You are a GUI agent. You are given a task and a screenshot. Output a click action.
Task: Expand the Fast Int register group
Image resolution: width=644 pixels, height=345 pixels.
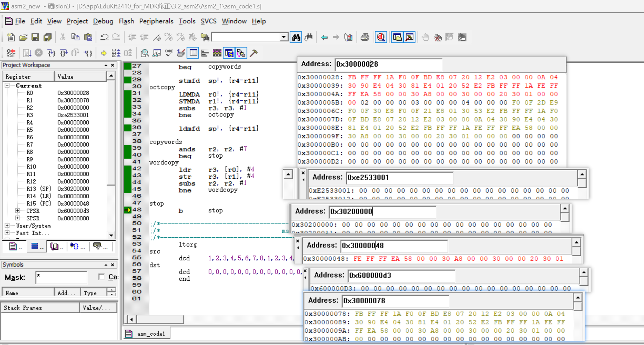pyautogui.click(x=7, y=233)
